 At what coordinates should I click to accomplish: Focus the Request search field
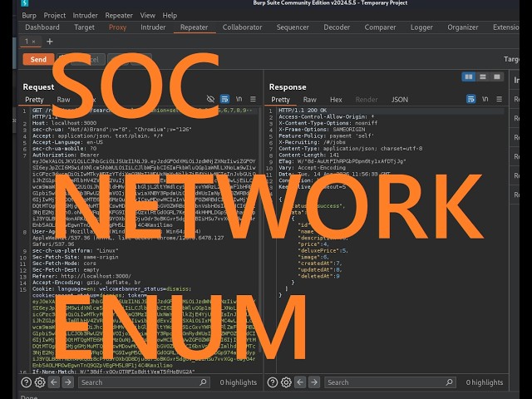coord(144,382)
